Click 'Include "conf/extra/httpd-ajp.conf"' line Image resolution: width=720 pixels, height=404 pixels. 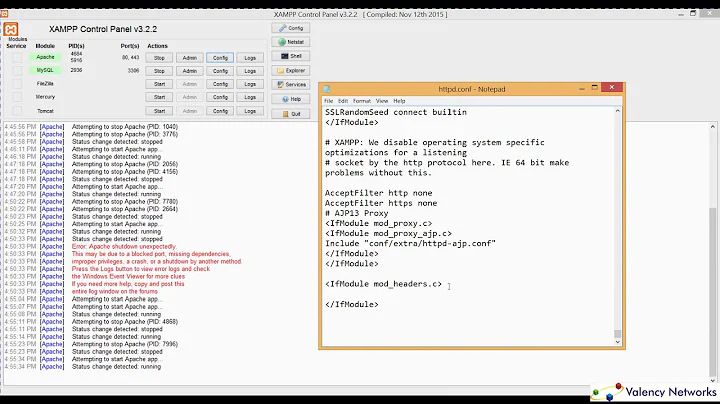[x=411, y=243]
